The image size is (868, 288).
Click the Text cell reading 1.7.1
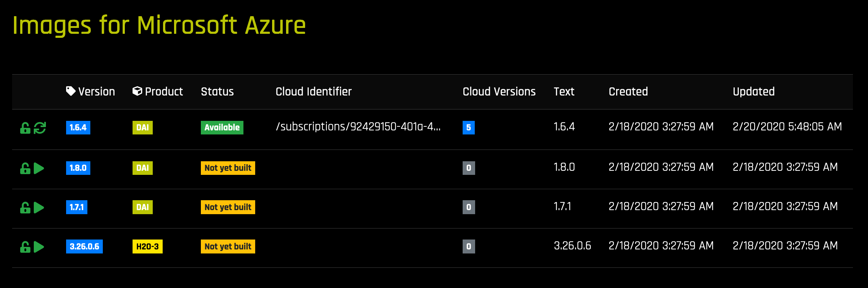[563, 206]
